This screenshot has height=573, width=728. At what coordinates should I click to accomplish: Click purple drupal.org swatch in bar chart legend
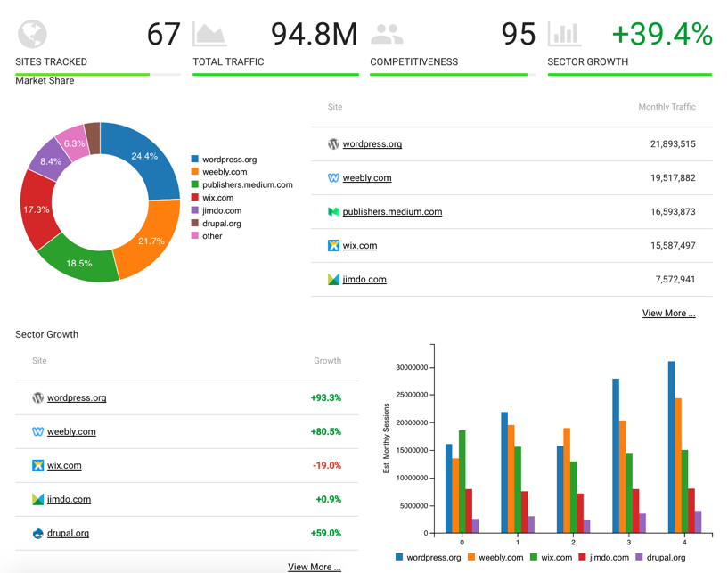[639, 557]
